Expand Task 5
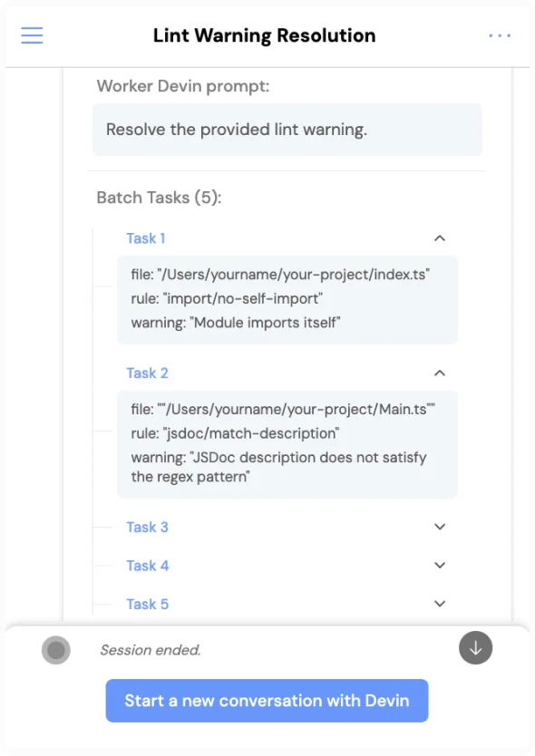The height and width of the screenshot is (756, 535). tap(439, 604)
